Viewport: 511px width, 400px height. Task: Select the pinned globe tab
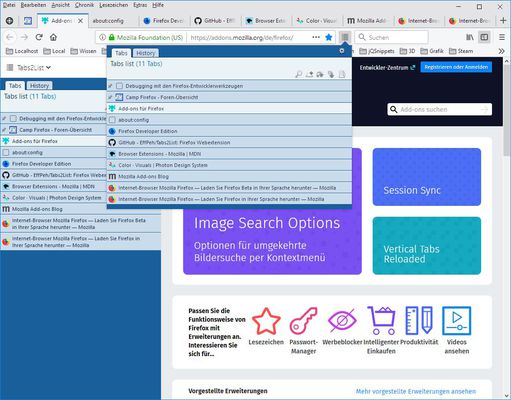[x=10, y=21]
